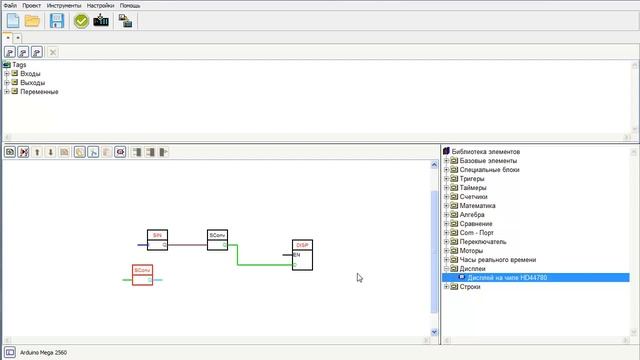Click the green checkmark verify icon
The image size is (640, 360).
click(x=81, y=21)
